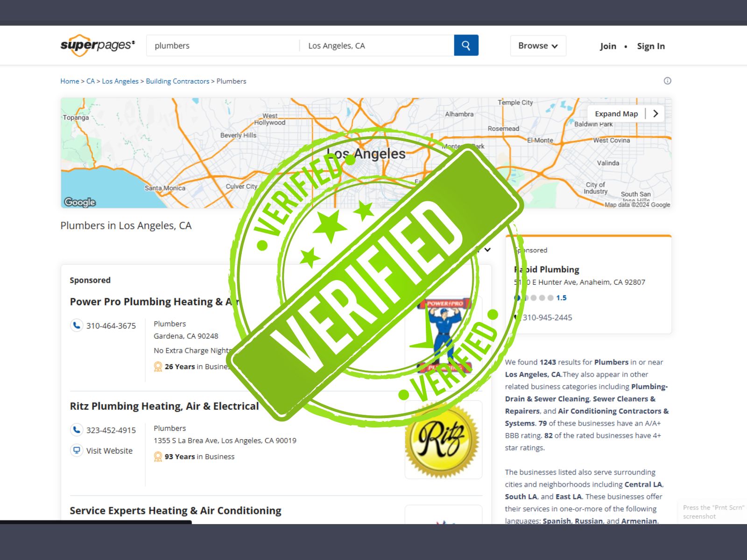Click the 93 Years in Business text
747x560 pixels.
click(x=199, y=457)
